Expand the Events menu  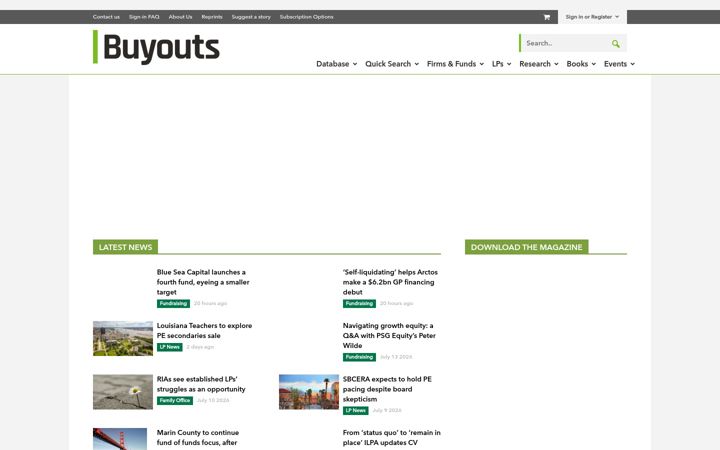point(619,64)
